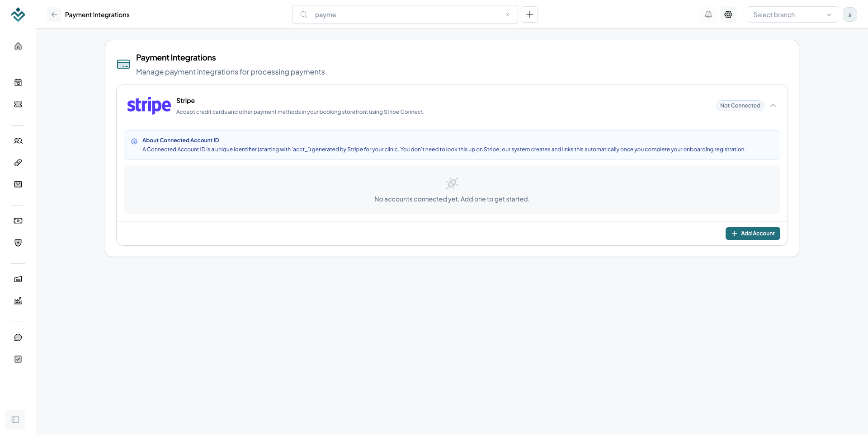This screenshot has width=868, height=435.
Task: Click the credit card icon by Payment Integrations heading
Action: tap(123, 64)
